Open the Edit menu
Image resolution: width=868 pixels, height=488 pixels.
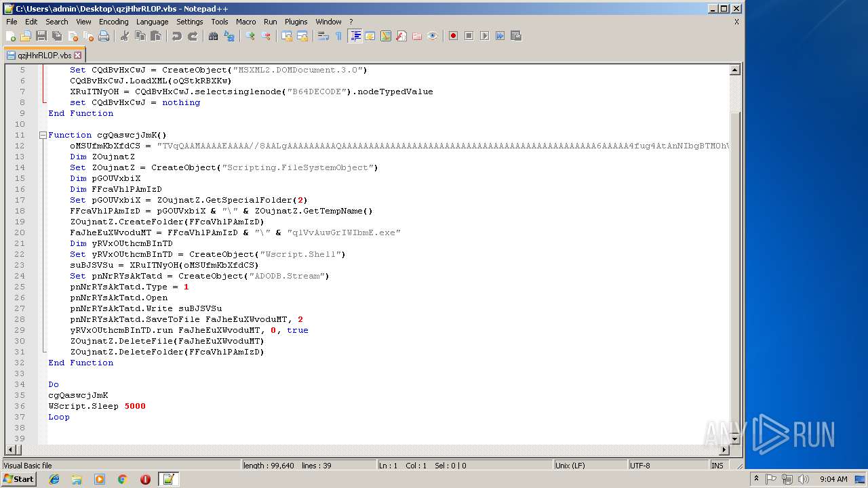[x=31, y=22]
